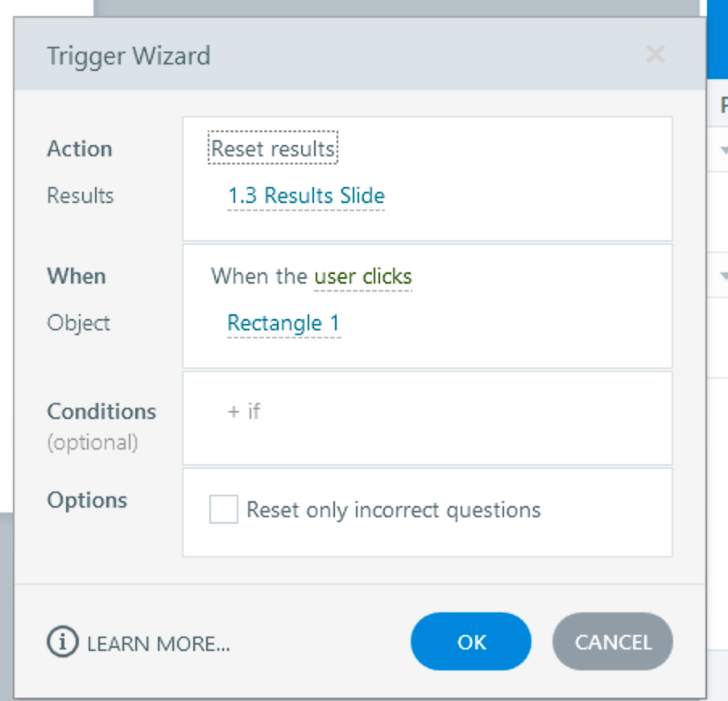Close the Trigger Wizard with the X
The height and width of the screenshot is (701, 728).
click(656, 55)
